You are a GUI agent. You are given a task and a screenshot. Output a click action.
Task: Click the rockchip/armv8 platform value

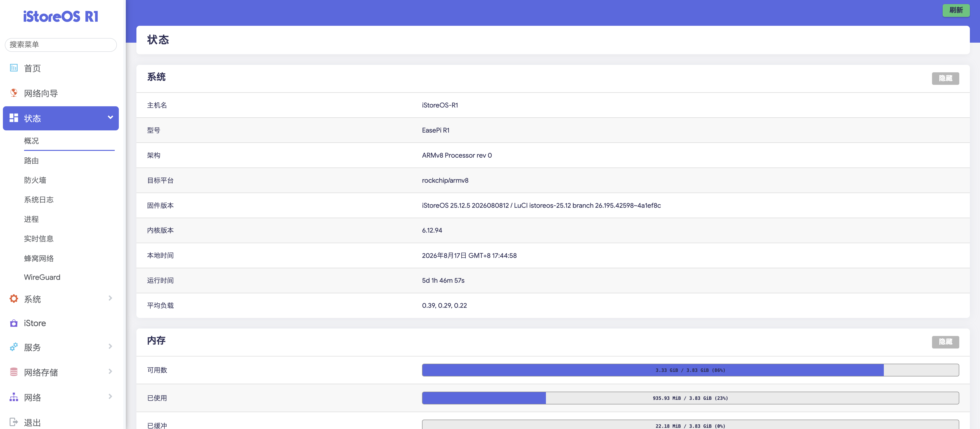point(445,181)
